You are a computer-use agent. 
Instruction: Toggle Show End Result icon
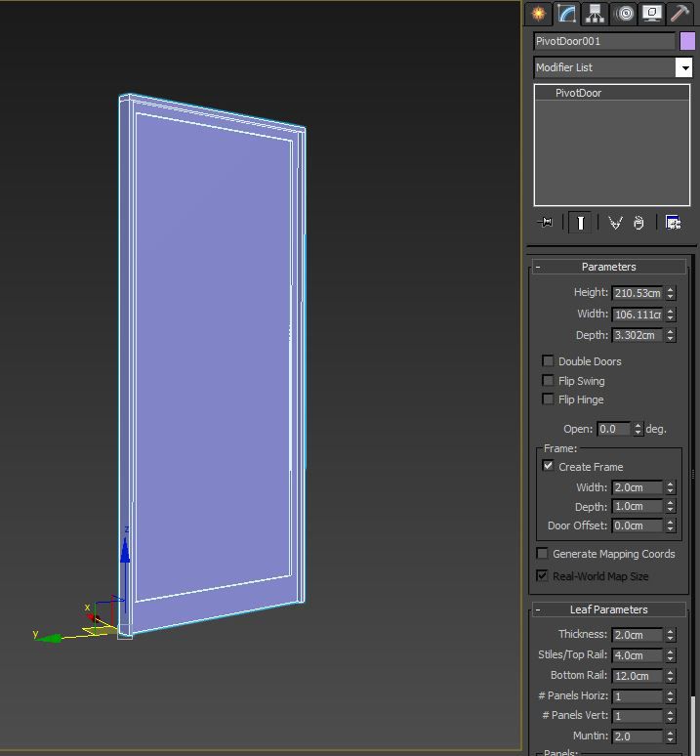pos(581,223)
